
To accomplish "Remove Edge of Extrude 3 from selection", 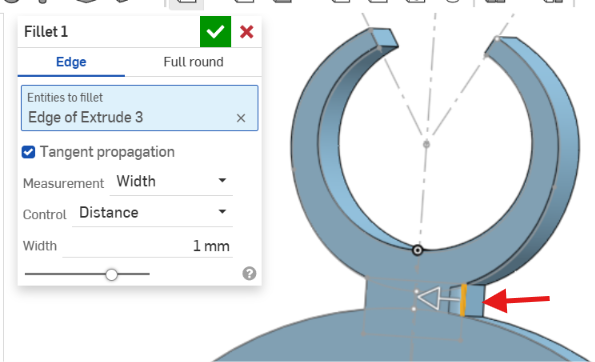I will (x=241, y=118).
